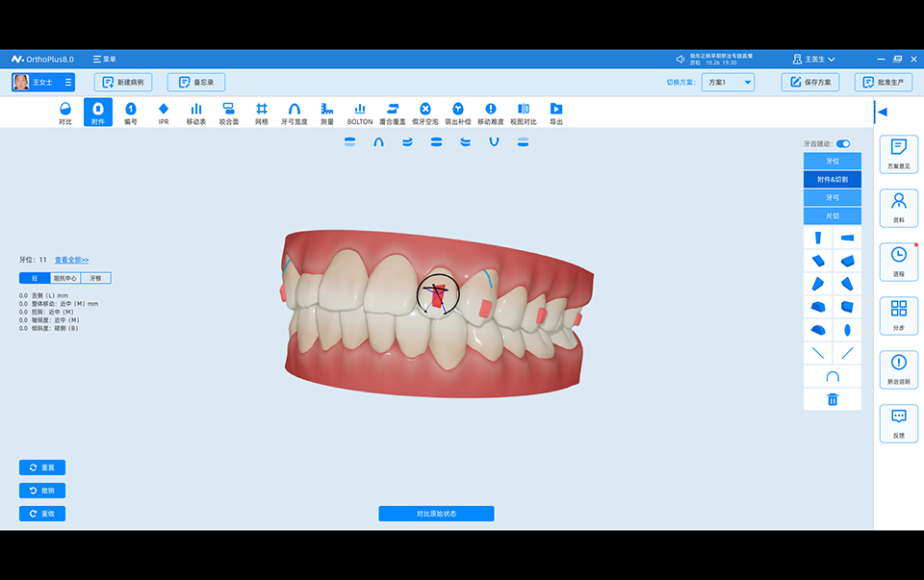924x580 pixels.
Task: Select the 测量 measurement tool
Action: (327, 113)
